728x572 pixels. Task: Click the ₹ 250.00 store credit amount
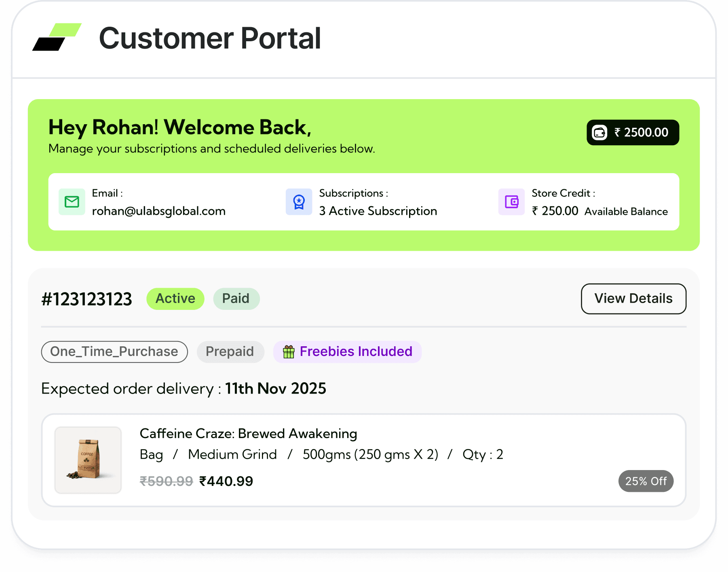coord(555,211)
